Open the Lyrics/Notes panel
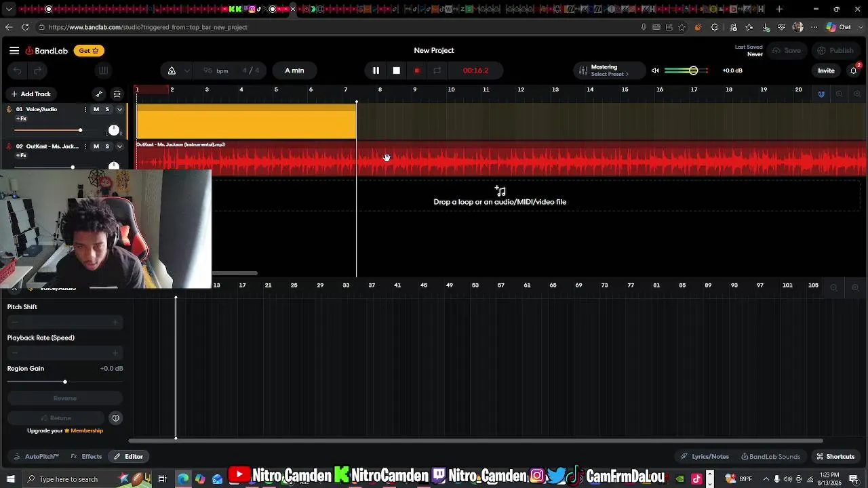 pyautogui.click(x=705, y=457)
